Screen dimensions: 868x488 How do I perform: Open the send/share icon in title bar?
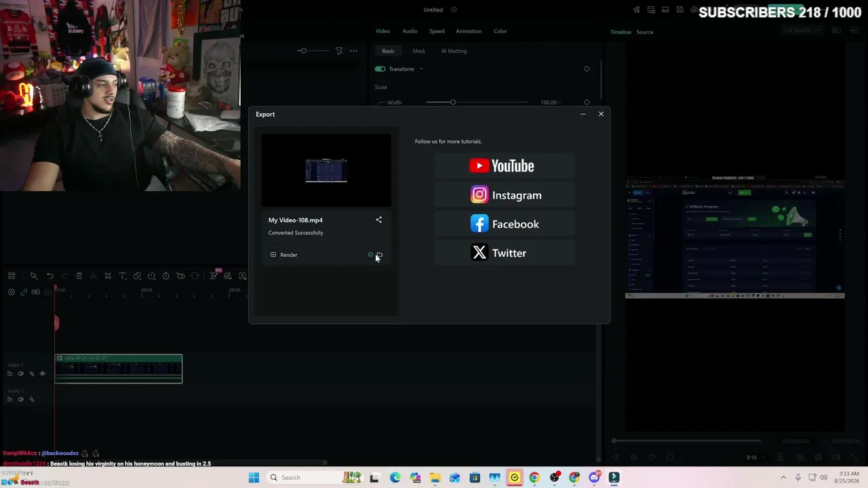click(636, 10)
